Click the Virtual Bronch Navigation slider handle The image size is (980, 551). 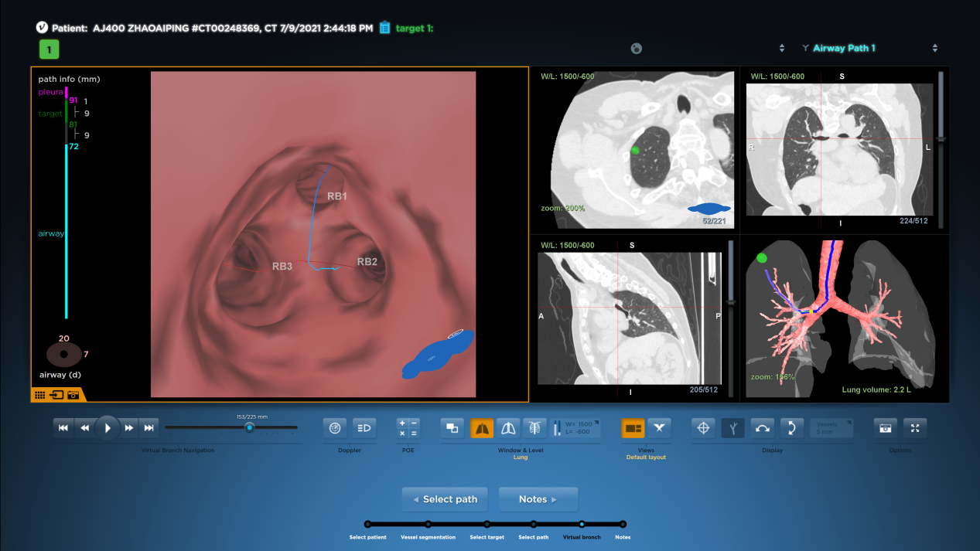coord(249,427)
